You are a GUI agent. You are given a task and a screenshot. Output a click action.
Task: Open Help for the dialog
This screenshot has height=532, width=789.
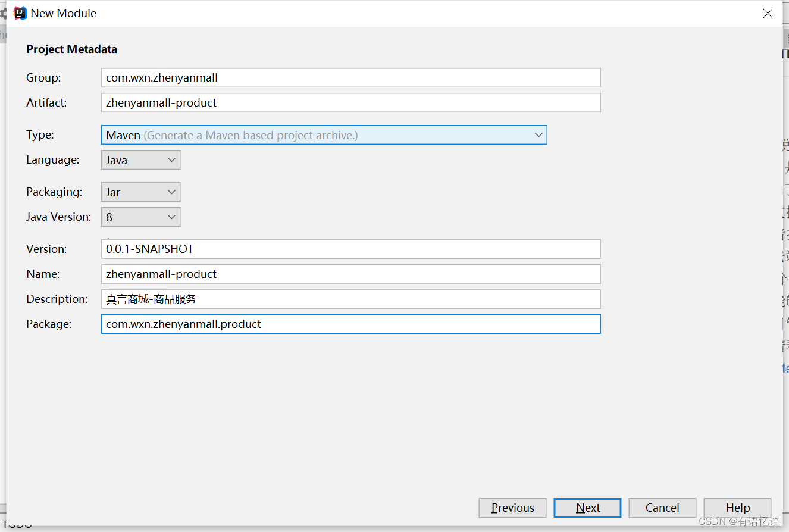click(737, 508)
